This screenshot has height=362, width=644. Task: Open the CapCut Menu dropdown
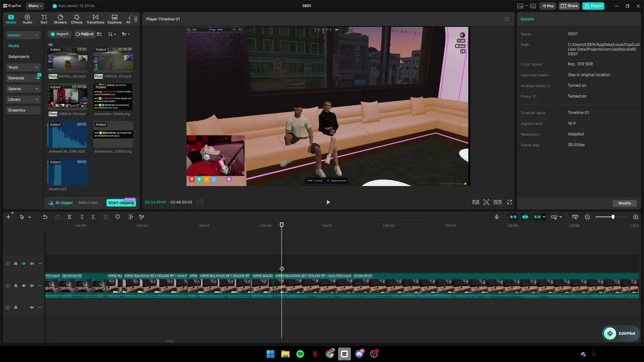click(x=35, y=6)
